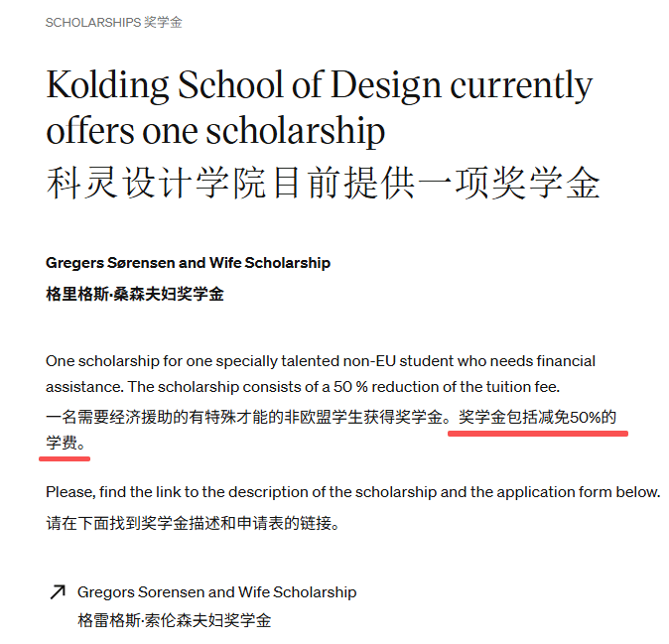The height and width of the screenshot is (644, 669).
Task: Click the Chinese heading 科灵设计学院目前提供一项奖学金
Action: click(323, 183)
